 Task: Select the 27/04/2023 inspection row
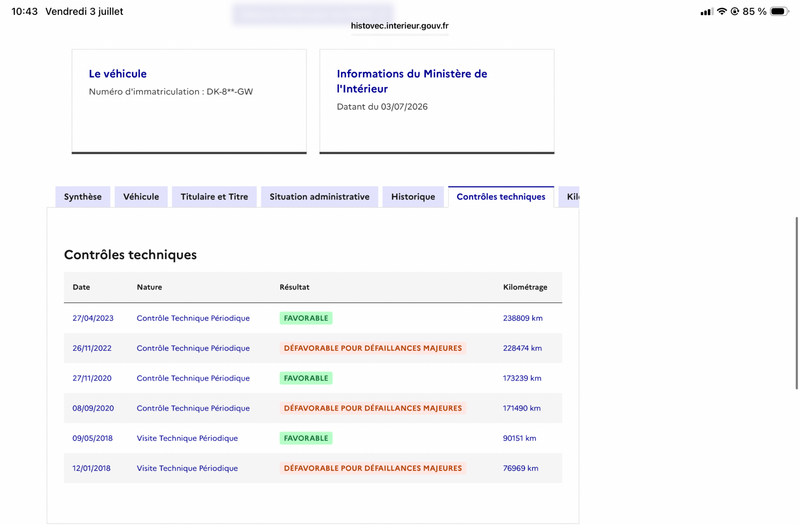[x=313, y=318]
